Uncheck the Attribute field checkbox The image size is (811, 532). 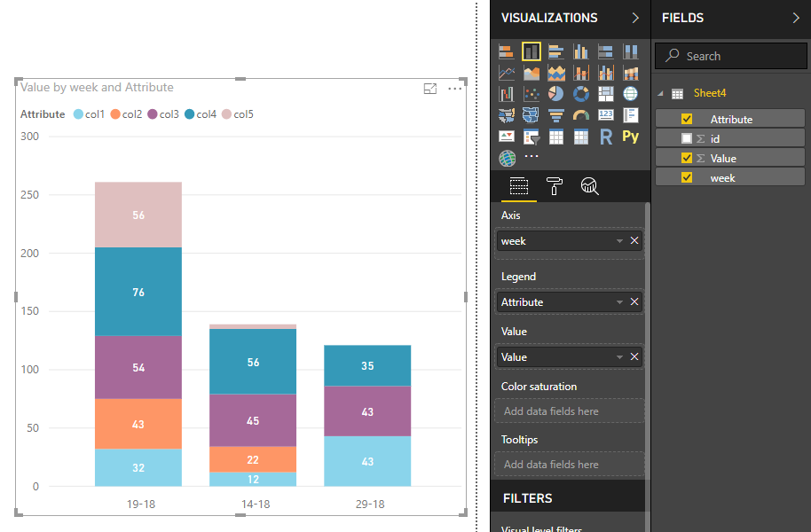(687, 119)
